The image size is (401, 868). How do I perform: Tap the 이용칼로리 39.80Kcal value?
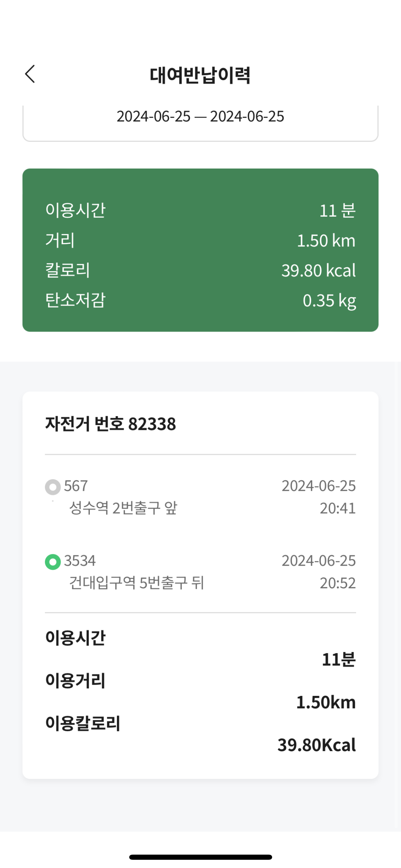pos(317,745)
